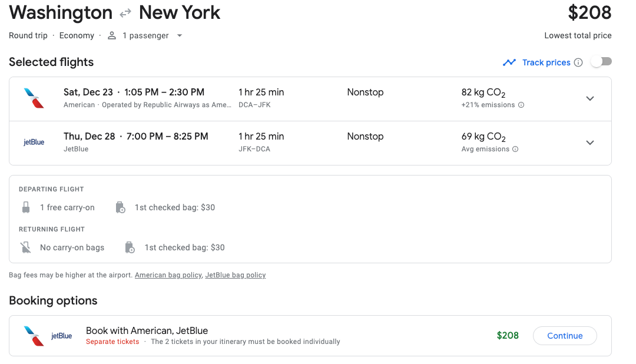Click the American Airlines logo
This screenshot has height=364, width=636.
34,98
